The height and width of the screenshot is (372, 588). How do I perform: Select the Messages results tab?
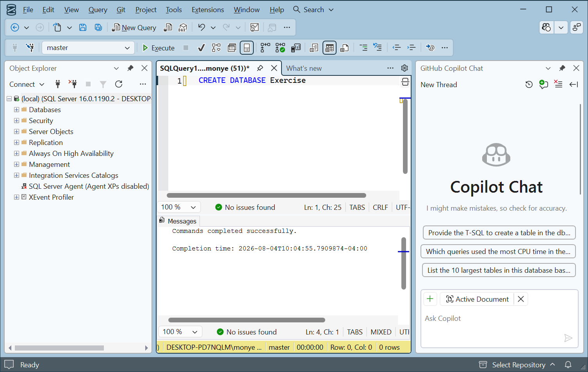[x=178, y=221]
